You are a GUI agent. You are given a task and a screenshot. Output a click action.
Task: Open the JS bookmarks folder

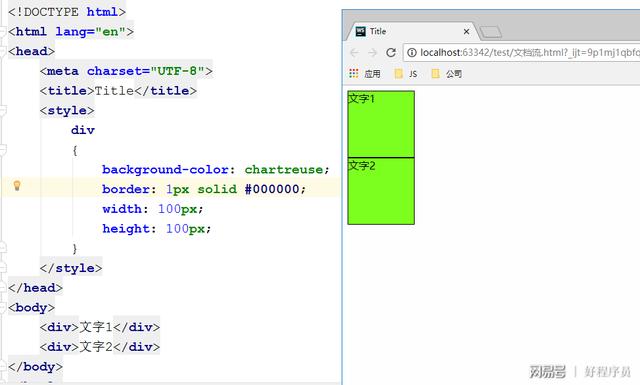click(406, 73)
